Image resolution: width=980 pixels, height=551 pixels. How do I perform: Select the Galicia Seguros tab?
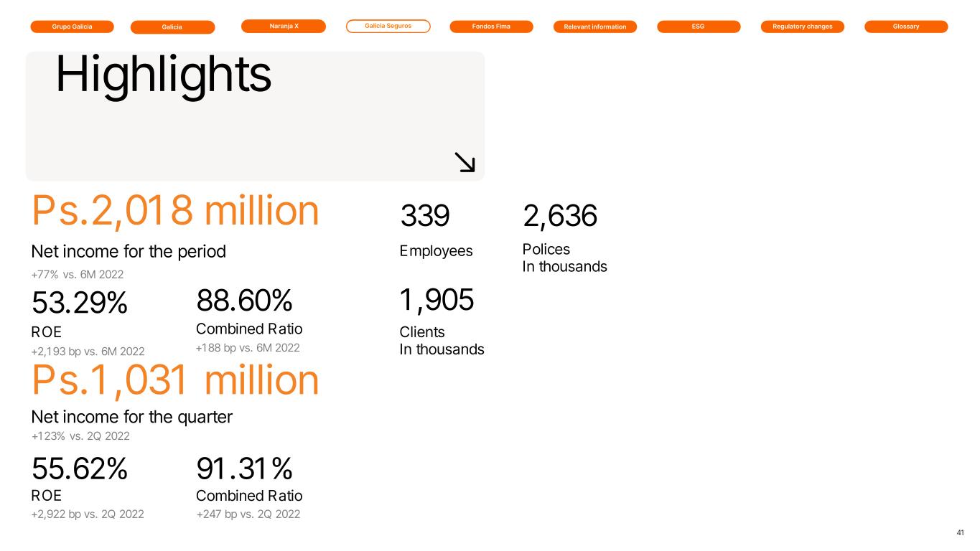(388, 27)
